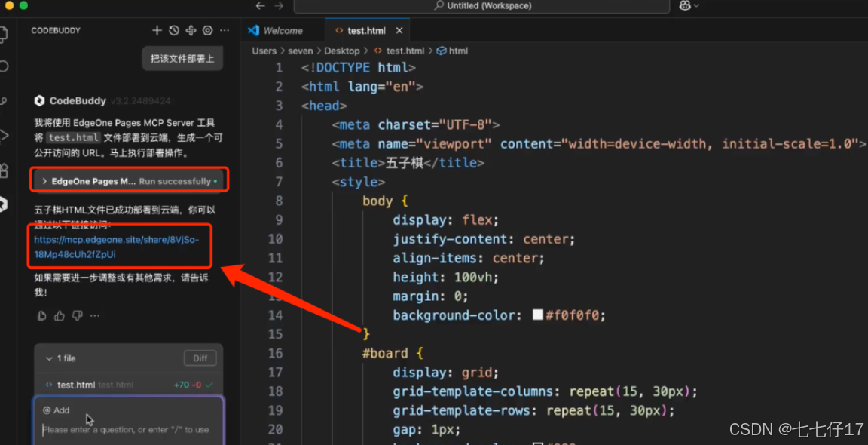
Task: Place cursor on <!DOCTYPE html> line
Action: point(358,68)
